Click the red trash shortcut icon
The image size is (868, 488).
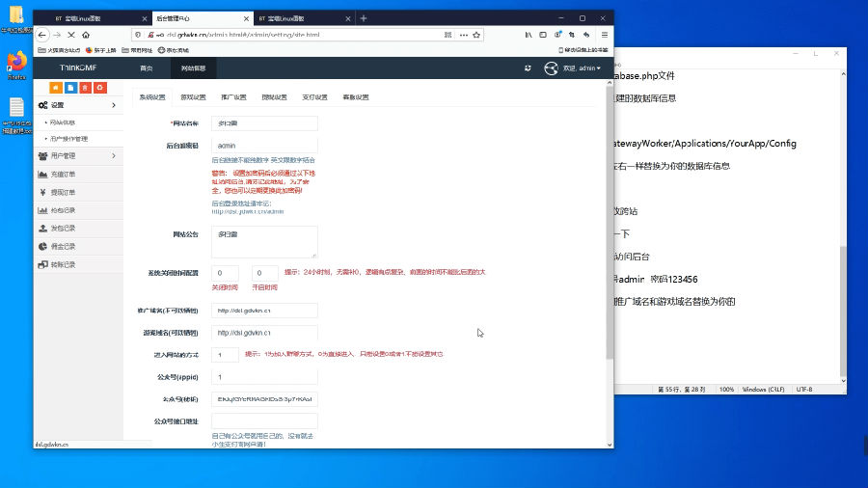[x=85, y=88]
